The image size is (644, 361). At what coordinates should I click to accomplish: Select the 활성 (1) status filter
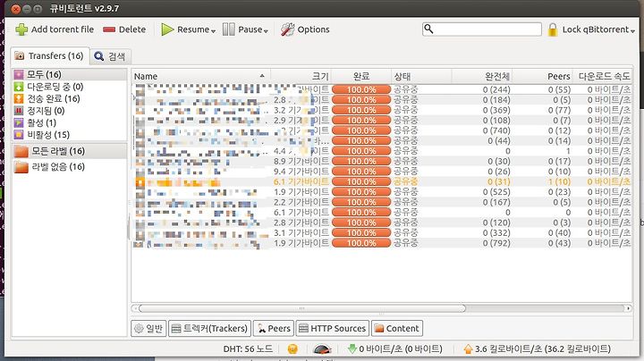click(x=70, y=122)
